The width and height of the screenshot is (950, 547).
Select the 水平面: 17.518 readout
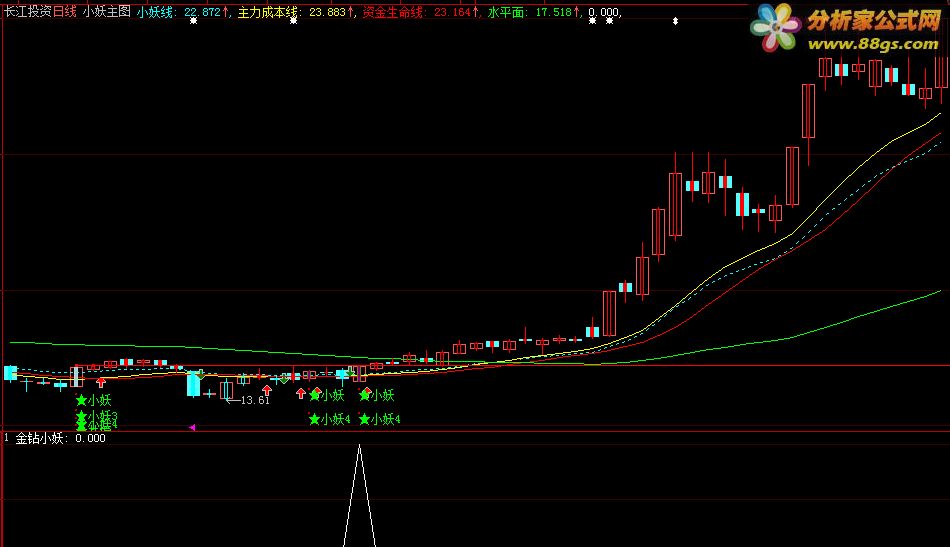pos(534,12)
